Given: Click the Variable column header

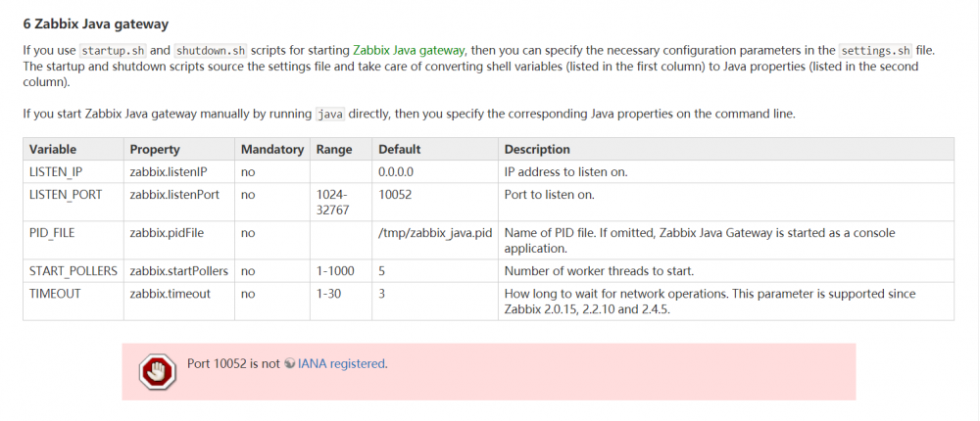Looking at the screenshot, I should [x=53, y=150].
